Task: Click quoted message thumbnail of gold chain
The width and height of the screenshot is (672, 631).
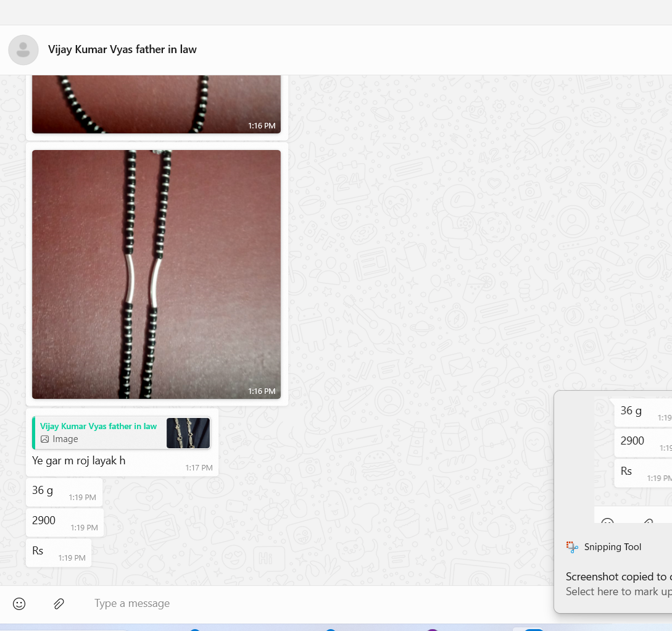Action: [x=188, y=433]
